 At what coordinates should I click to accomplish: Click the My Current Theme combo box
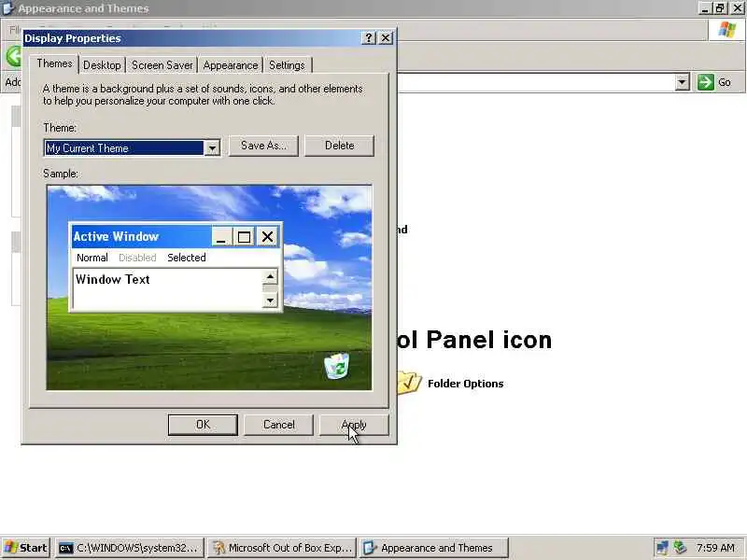132,148
